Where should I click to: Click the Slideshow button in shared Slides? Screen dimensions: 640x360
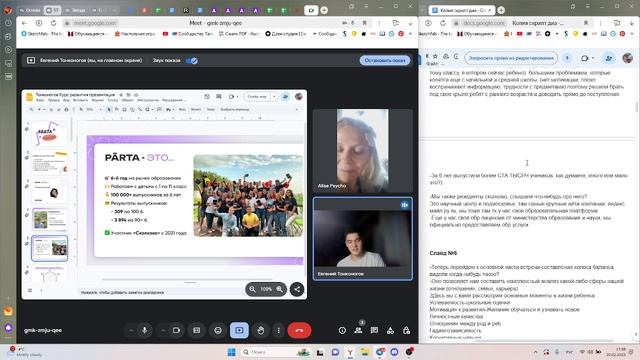[257, 96]
